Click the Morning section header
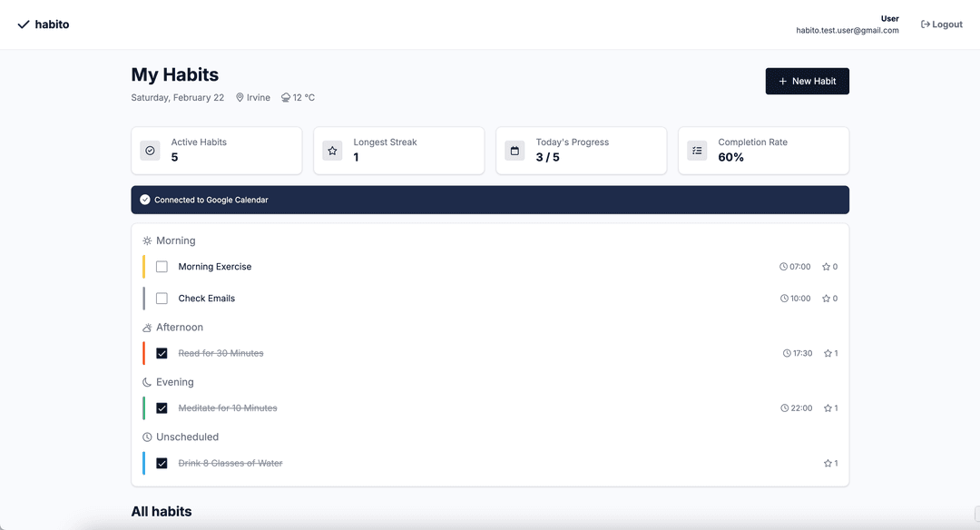Viewport: 980px width, 530px height. click(x=175, y=240)
